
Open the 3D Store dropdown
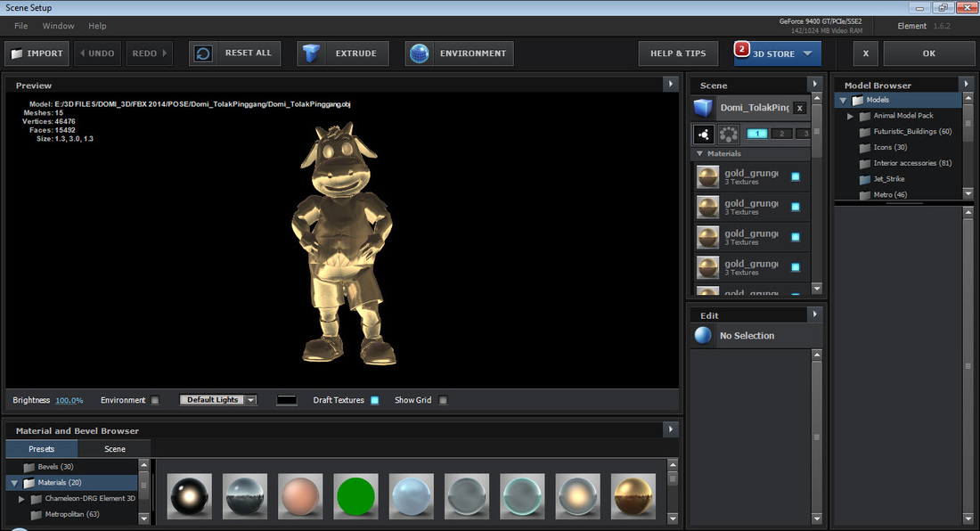(778, 53)
